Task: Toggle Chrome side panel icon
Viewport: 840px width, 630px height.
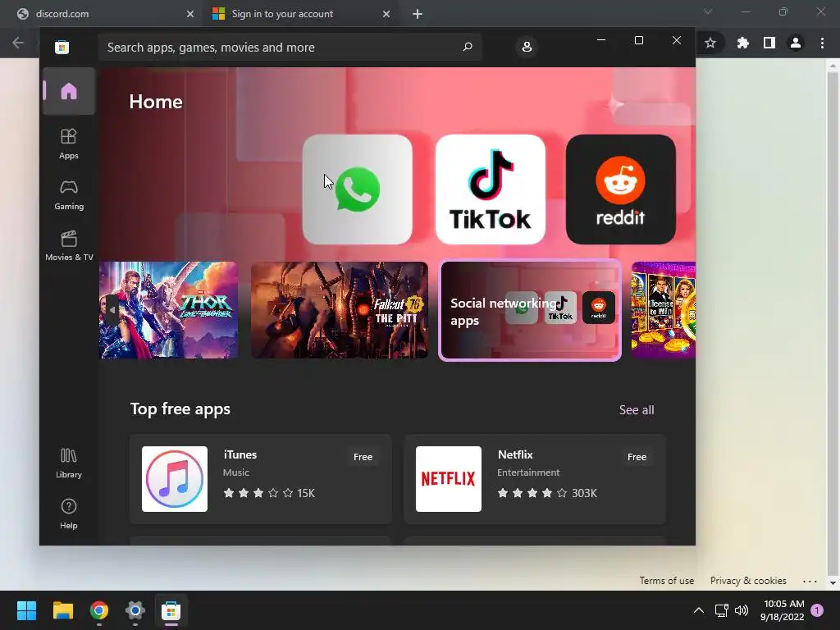Action: [x=769, y=43]
